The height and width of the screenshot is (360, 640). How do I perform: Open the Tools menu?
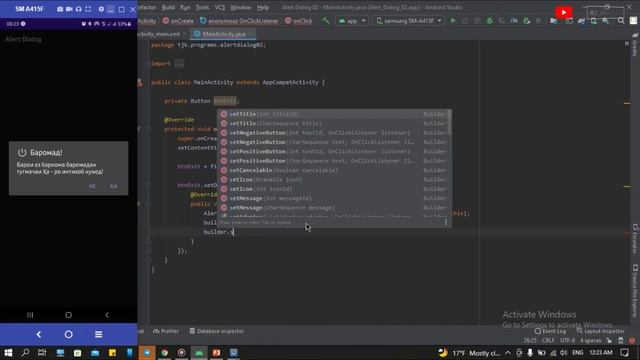[x=202, y=7]
